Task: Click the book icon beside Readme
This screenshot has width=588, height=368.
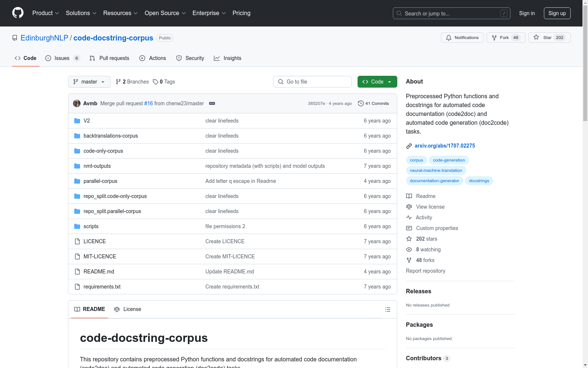Action: [409, 196]
